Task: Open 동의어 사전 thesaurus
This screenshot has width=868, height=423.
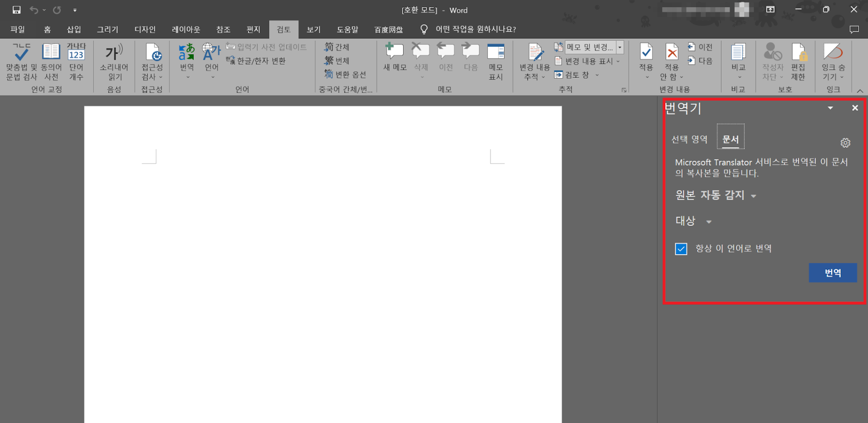Action: coord(51,62)
